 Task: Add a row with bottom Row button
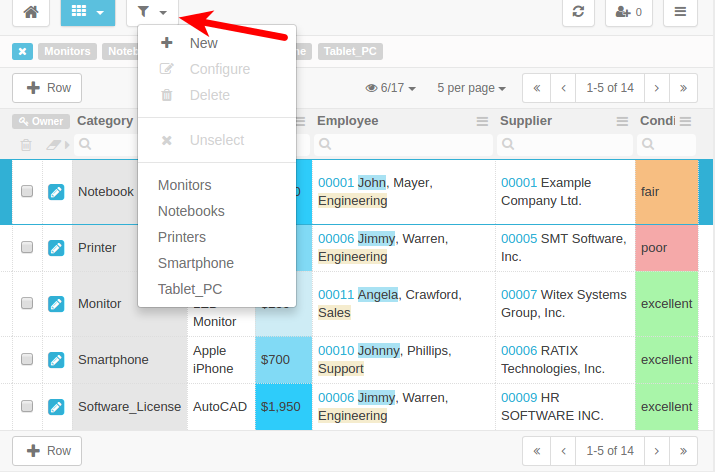pyautogui.click(x=47, y=451)
